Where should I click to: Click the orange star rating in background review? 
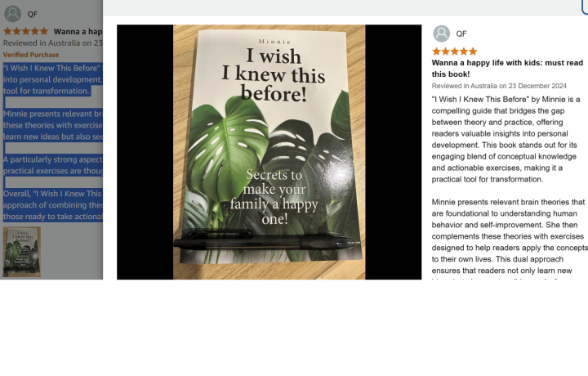tap(26, 31)
